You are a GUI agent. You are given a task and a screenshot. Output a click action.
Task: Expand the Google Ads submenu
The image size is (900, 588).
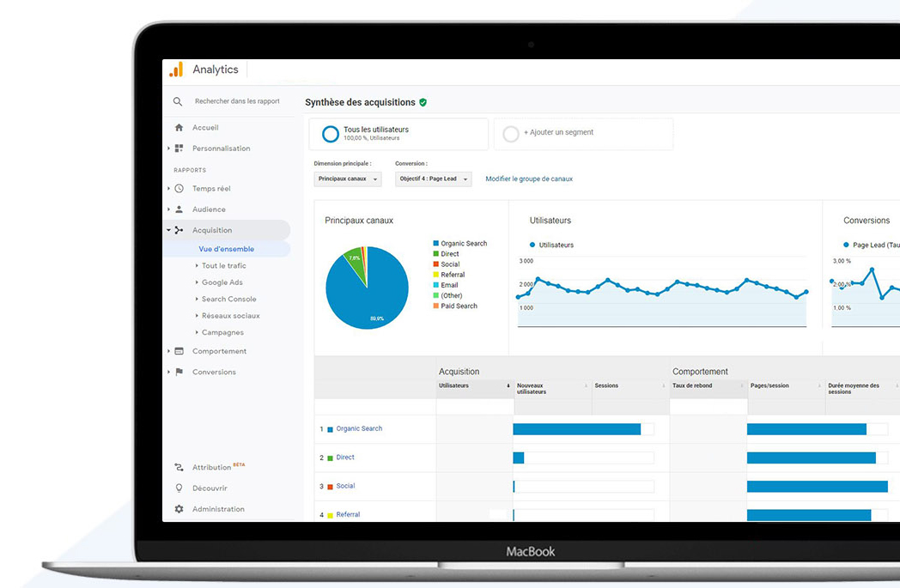(222, 282)
